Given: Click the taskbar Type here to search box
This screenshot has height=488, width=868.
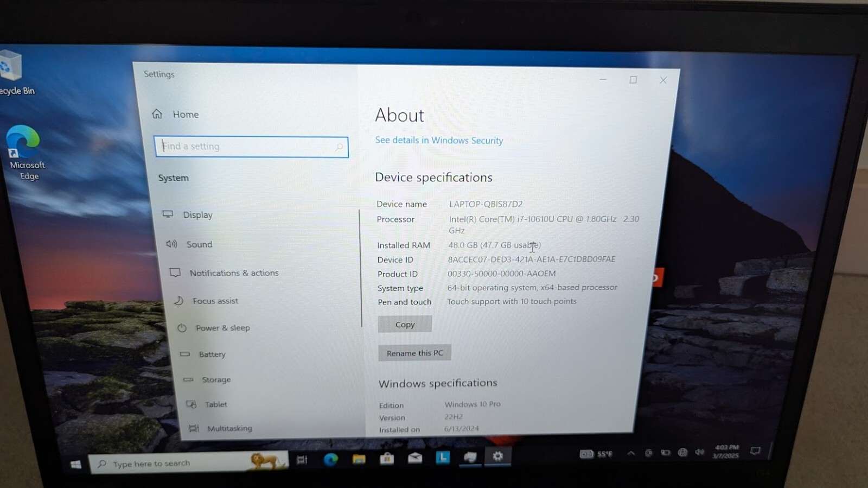Looking at the screenshot, I should 188,462.
